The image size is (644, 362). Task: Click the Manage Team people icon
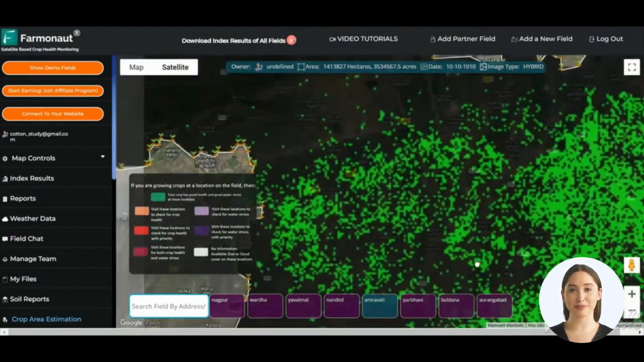pyautogui.click(x=5, y=259)
